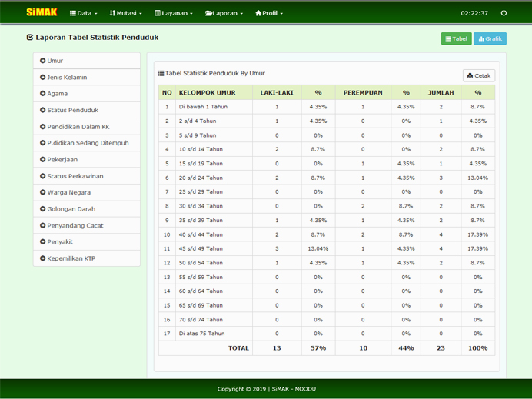
Task: Open the Data dropdown menu
Action: click(84, 13)
